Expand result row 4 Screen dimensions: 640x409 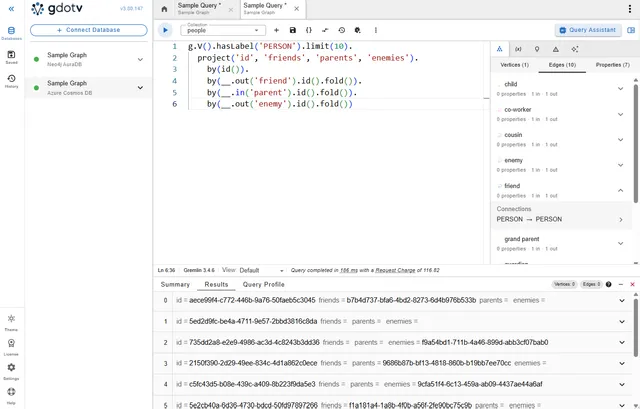tap(622, 385)
